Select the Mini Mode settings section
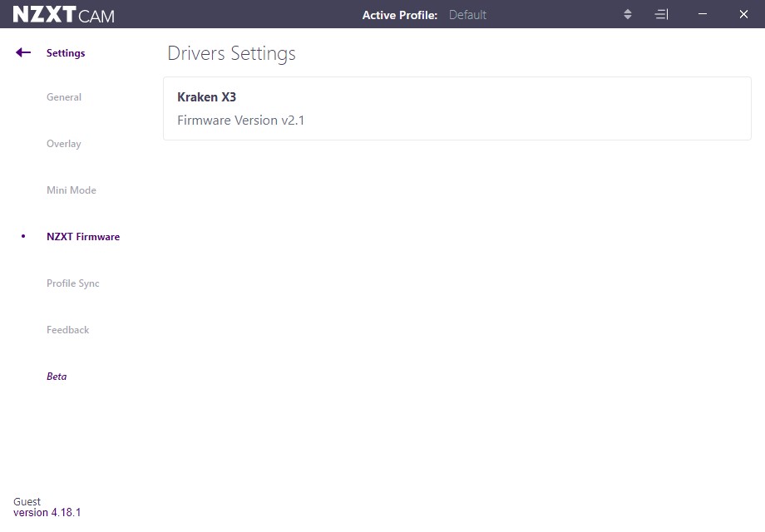This screenshot has height=532, width=765. [72, 190]
